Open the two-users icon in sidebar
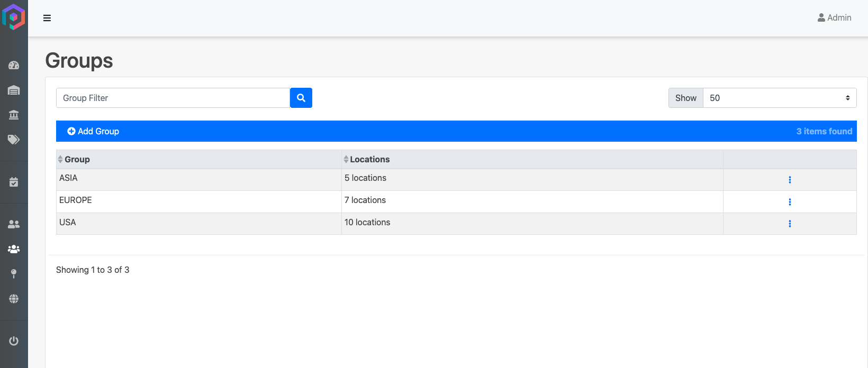The width and height of the screenshot is (868, 368). point(14,224)
